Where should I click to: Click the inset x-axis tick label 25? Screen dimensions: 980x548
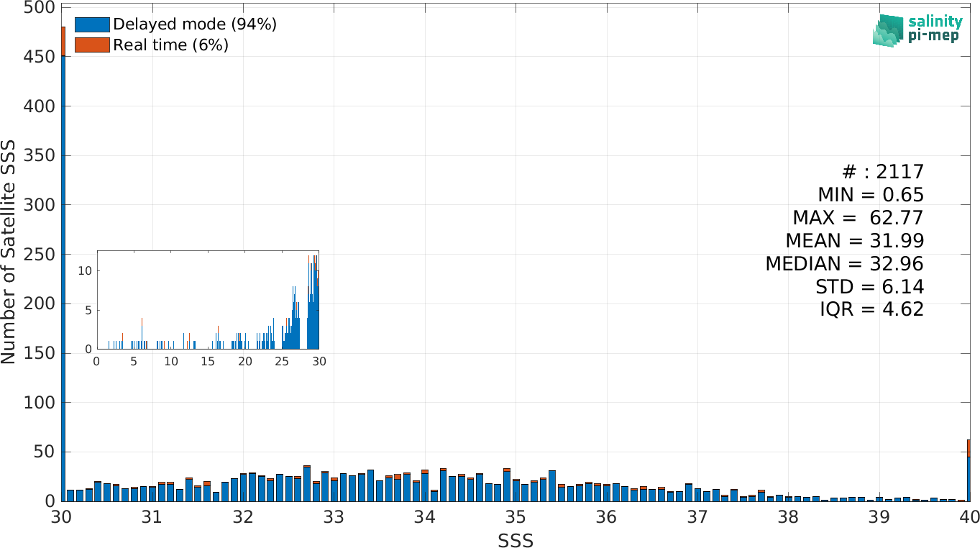[x=282, y=361]
